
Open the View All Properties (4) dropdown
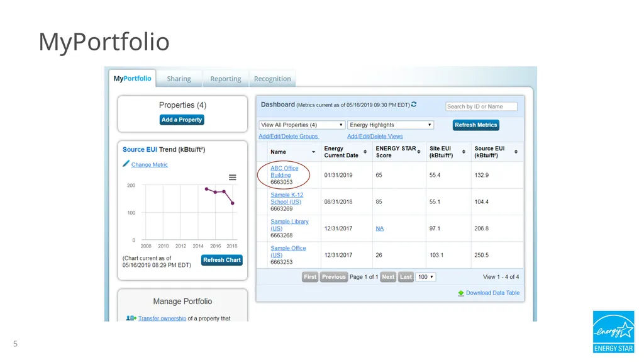click(x=302, y=125)
